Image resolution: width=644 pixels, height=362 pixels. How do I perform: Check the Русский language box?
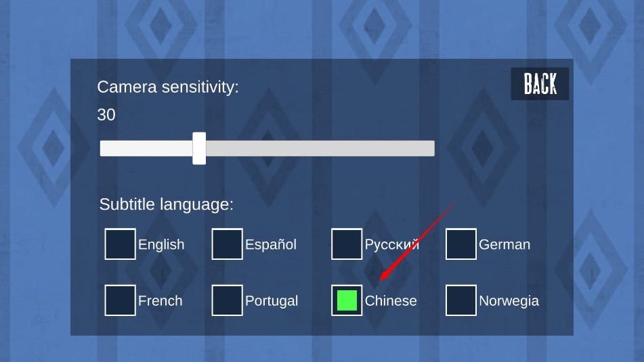tap(347, 244)
